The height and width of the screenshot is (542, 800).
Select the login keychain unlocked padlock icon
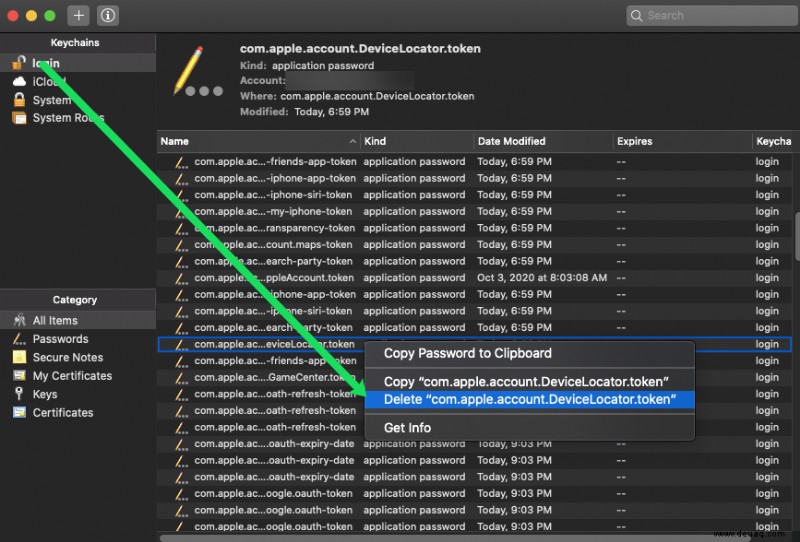(x=19, y=63)
